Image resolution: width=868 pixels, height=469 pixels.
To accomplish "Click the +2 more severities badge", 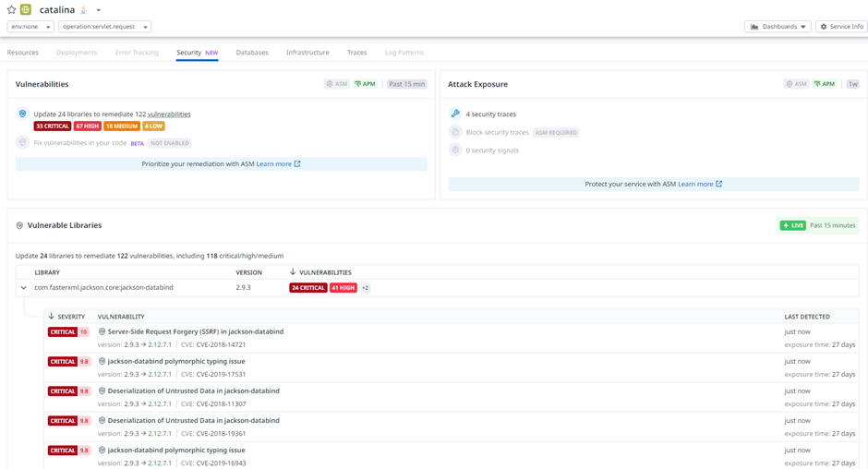I will coord(366,288).
